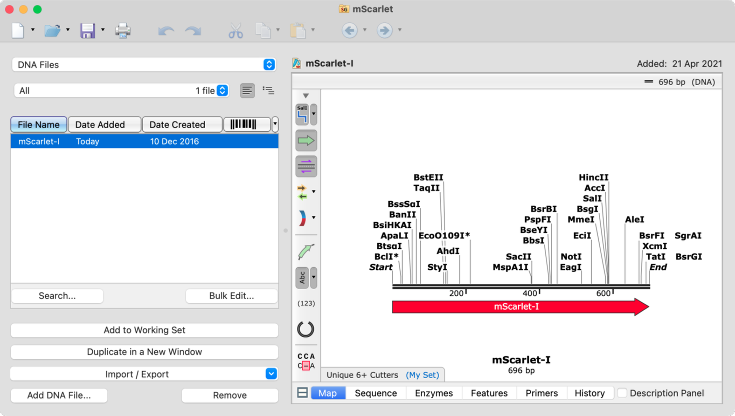Viewport: 735px width, 416px height.
Task: Click the BstEII enzyme label
Action: (x=428, y=177)
